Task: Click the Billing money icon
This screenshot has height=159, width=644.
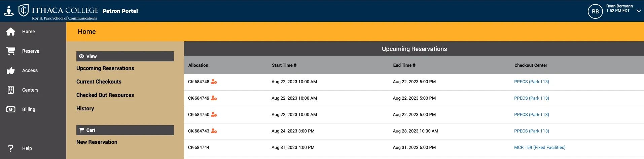Action: 11,109
